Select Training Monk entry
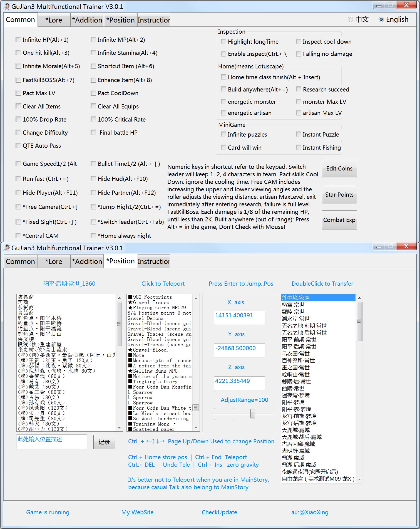 (160, 424)
